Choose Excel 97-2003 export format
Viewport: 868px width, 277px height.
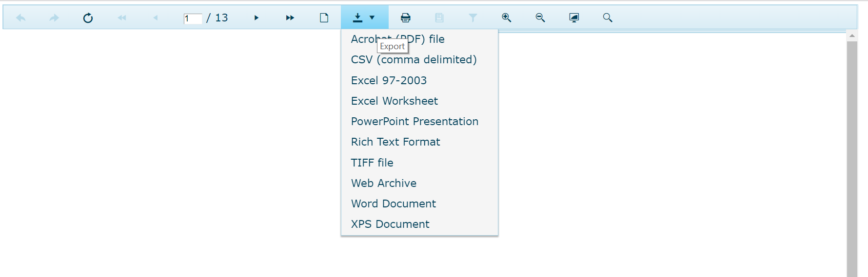click(x=389, y=80)
